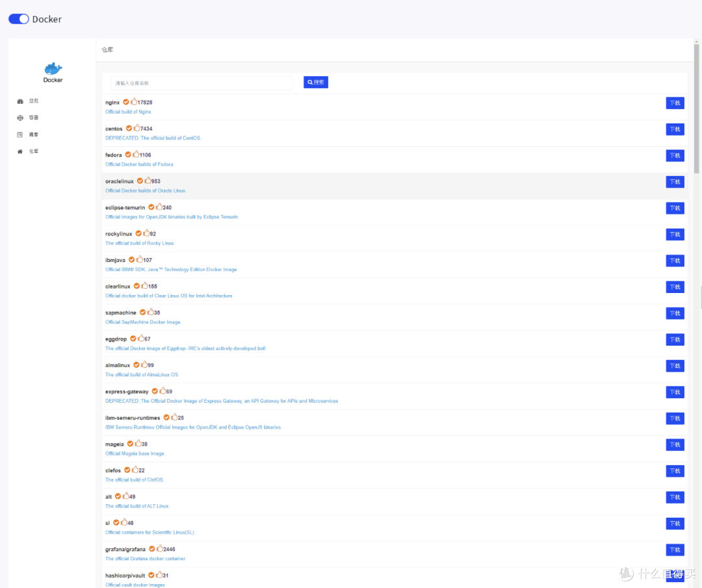Download the grafana/grafana image
Screen dimensions: 702x588
coord(675,550)
